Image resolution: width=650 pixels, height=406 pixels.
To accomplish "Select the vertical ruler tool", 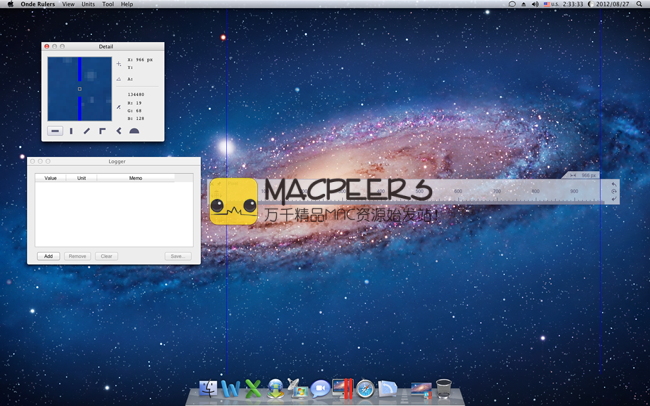I will click(x=71, y=131).
